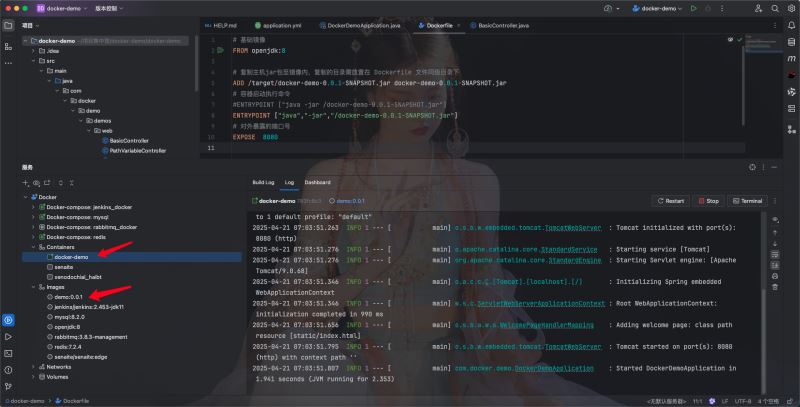Run the docker-demo configuration

tap(693, 9)
